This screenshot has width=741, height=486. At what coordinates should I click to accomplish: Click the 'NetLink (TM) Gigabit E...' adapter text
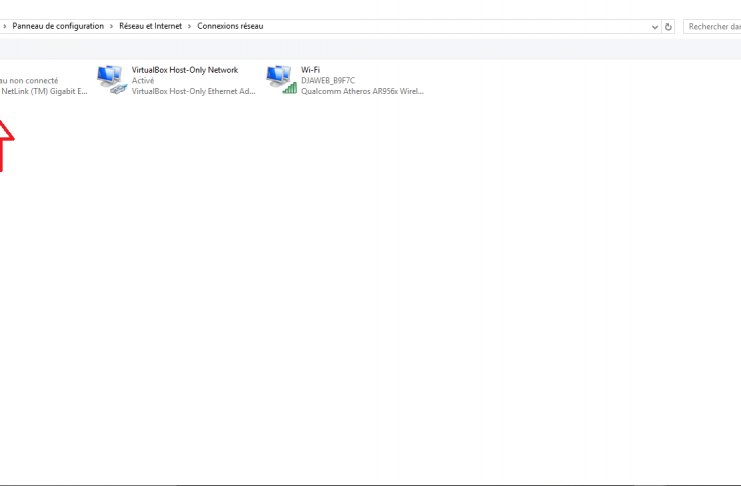[44, 91]
